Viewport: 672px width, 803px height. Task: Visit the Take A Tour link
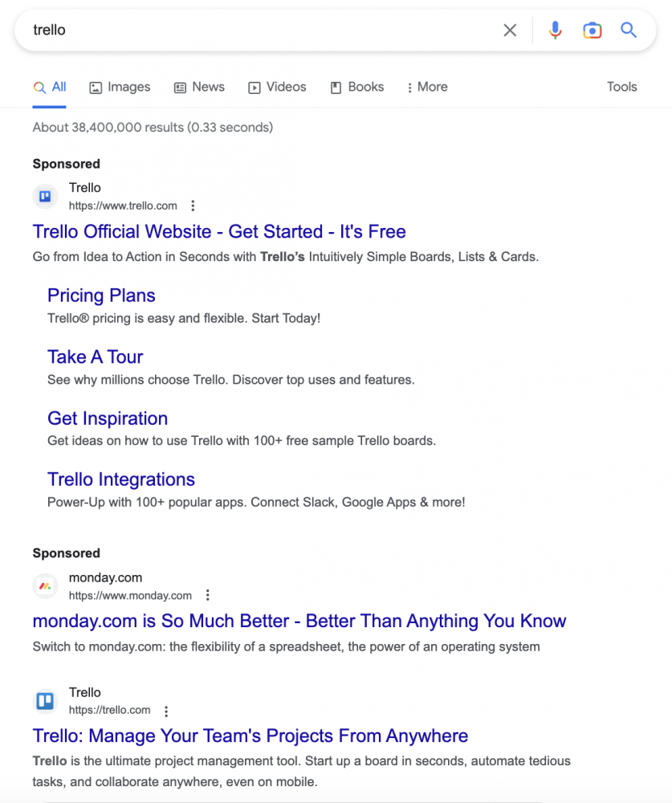(x=95, y=357)
